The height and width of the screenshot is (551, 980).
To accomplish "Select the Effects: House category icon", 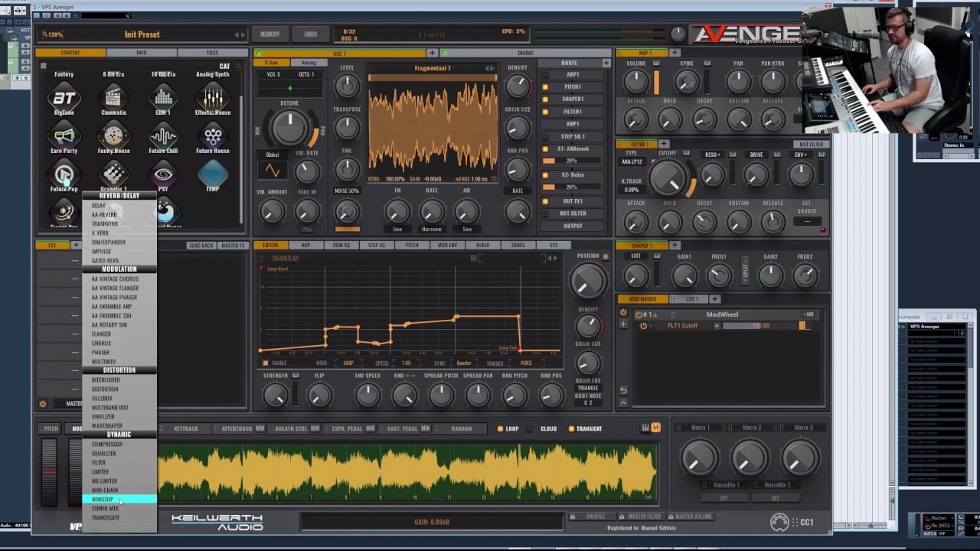I will click(x=213, y=98).
